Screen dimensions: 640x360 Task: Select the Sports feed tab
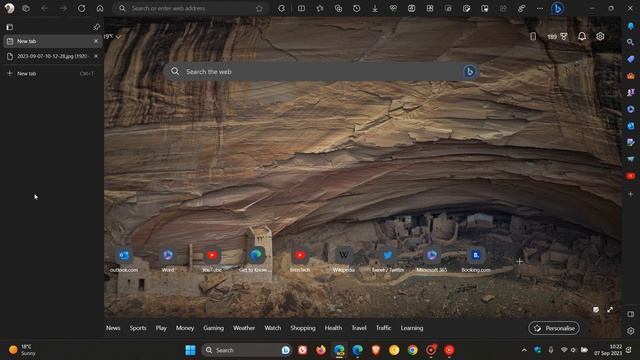click(x=138, y=328)
